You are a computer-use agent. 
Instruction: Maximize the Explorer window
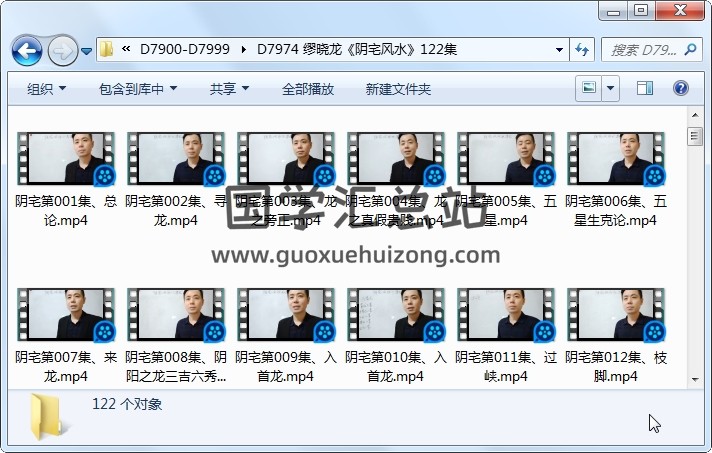tap(641, 11)
